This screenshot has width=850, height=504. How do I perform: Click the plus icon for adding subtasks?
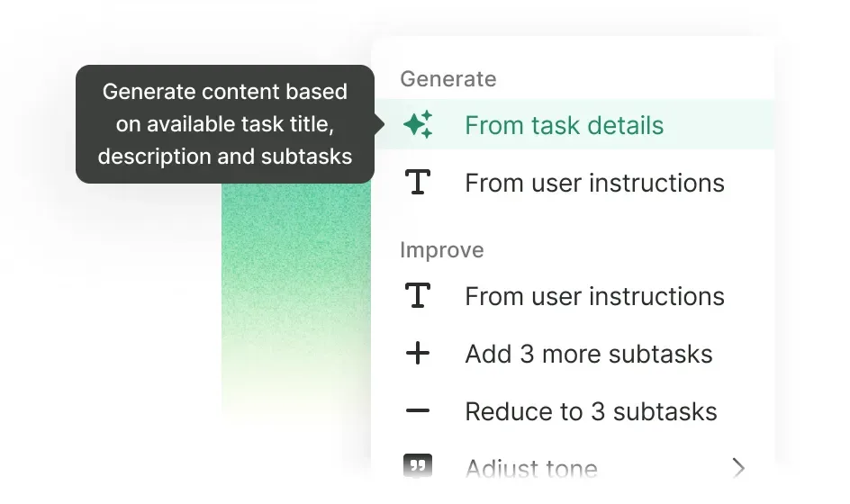point(418,354)
